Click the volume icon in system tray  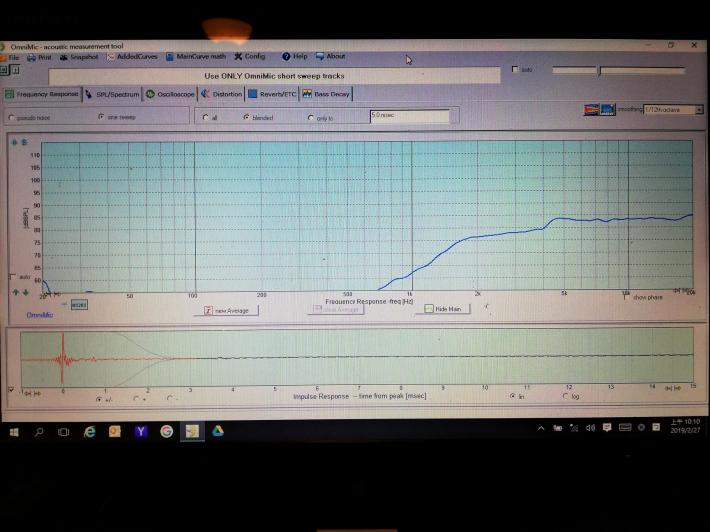tap(590, 427)
